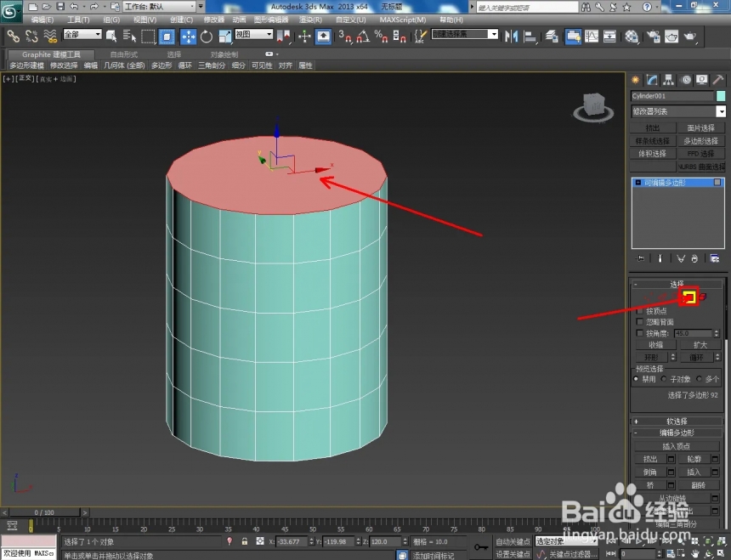Choose Rectangular Selection Region tool

(x=148, y=36)
